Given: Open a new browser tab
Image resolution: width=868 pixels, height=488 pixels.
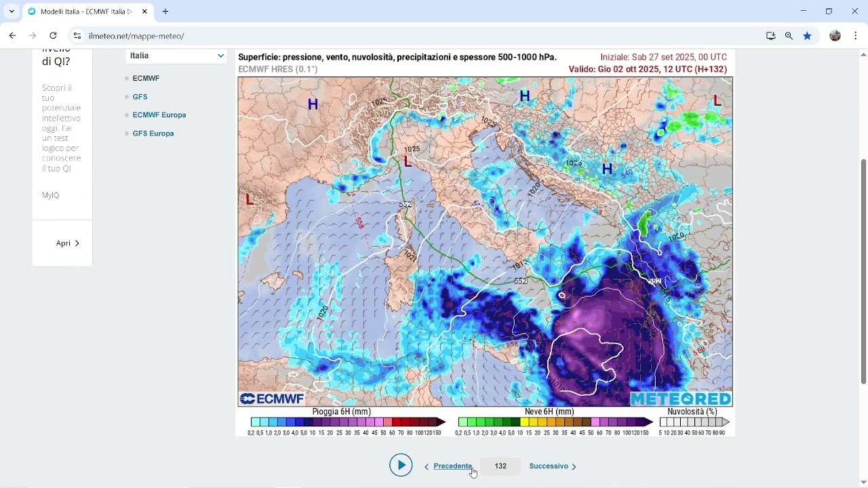Looking at the screenshot, I should coord(165,12).
